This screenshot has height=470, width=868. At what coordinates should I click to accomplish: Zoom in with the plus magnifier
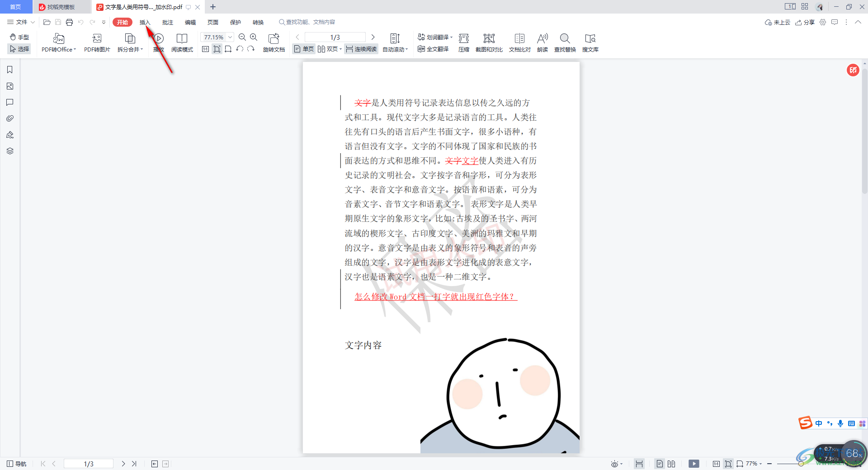[254, 37]
